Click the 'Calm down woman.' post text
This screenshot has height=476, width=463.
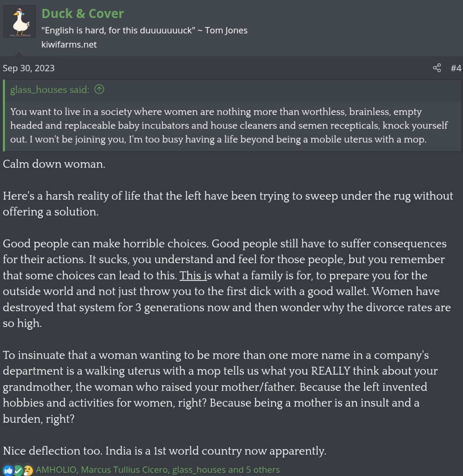pyautogui.click(x=54, y=164)
